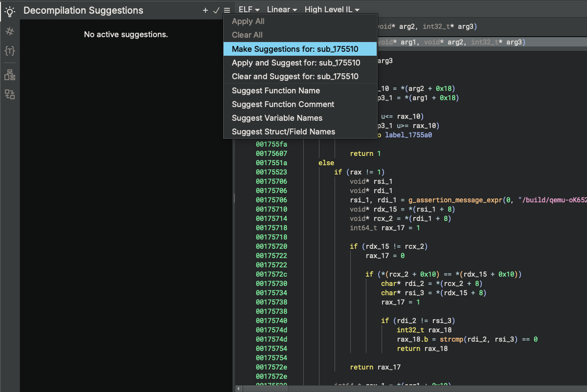Click the checkmark icon in suggestions header
Viewport: 587px width, 392px height.
216,10
